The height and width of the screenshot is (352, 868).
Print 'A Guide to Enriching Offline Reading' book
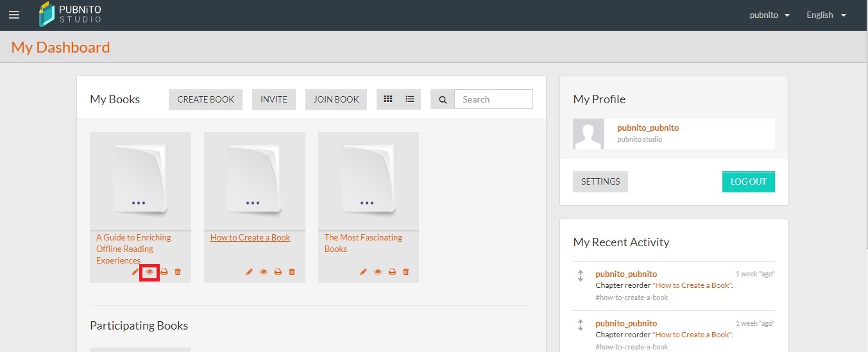coord(164,272)
